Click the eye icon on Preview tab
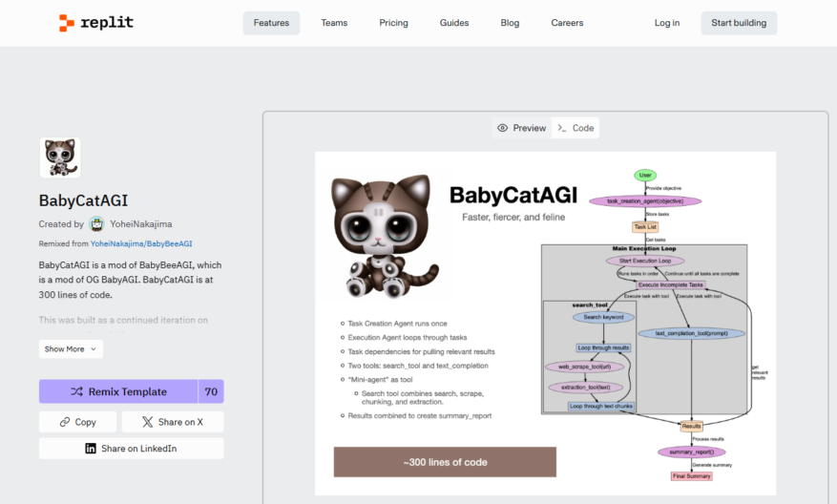 point(502,128)
